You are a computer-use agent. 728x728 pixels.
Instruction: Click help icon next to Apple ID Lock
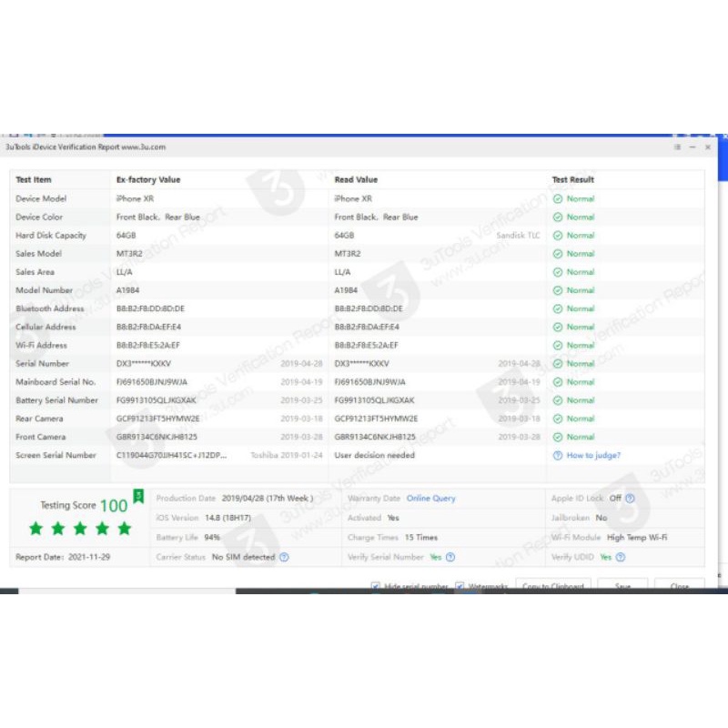631,499
